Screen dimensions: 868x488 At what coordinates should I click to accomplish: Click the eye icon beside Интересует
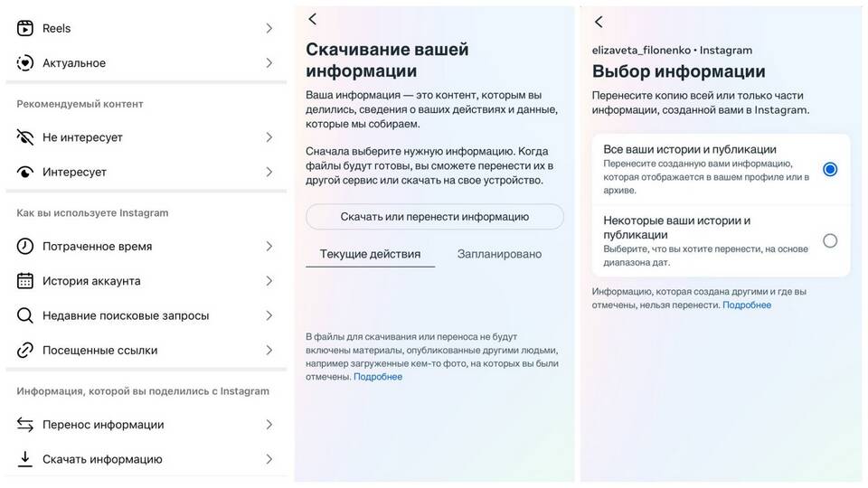tap(25, 172)
